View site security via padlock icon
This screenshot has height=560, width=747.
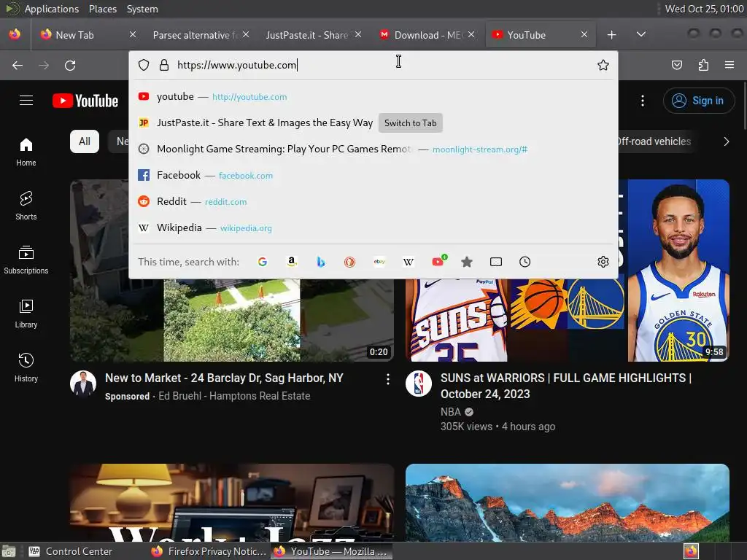164,65
